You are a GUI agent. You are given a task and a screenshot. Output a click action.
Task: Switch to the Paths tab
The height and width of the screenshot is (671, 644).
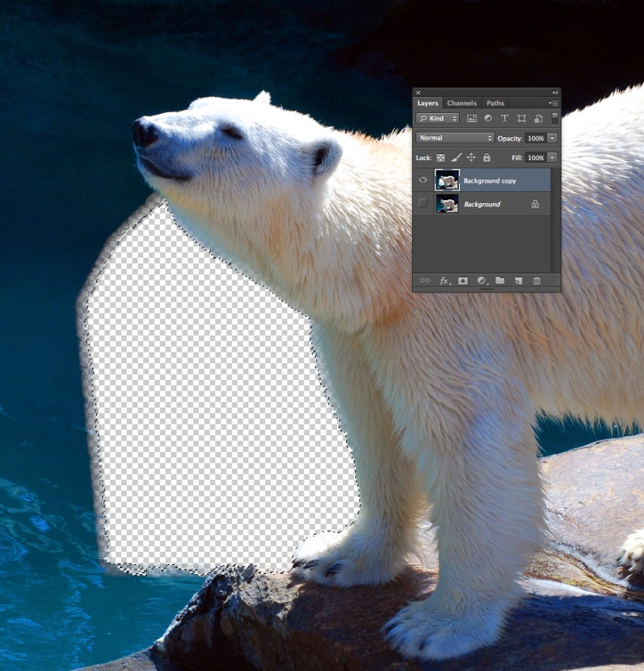[x=496, y=103]
